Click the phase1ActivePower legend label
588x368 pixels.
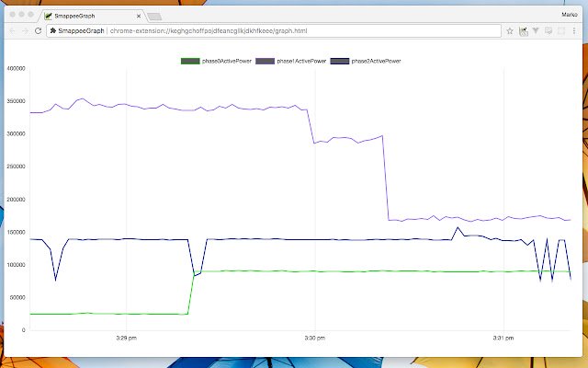(301, 62)
